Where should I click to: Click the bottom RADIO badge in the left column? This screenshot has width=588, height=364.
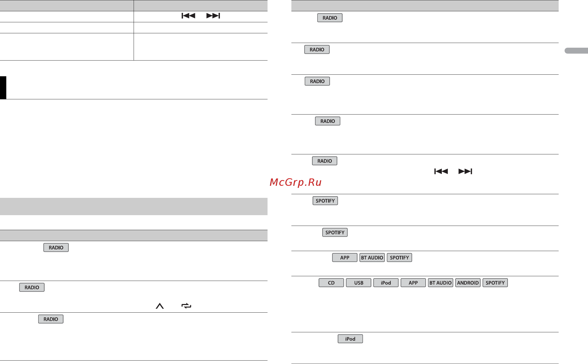pyautogui.click(x=51, y=319)
